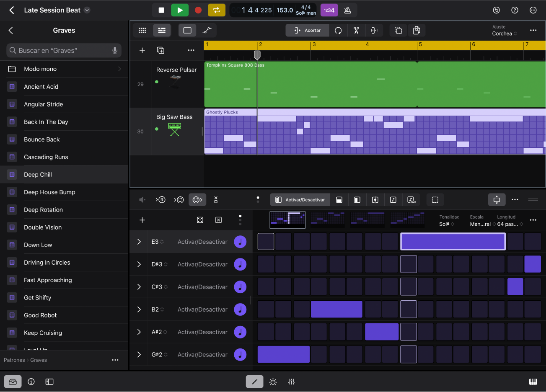Select the first pattern section thumbnail
This screenshot has width=546, height=392.
tap(287, 219)
